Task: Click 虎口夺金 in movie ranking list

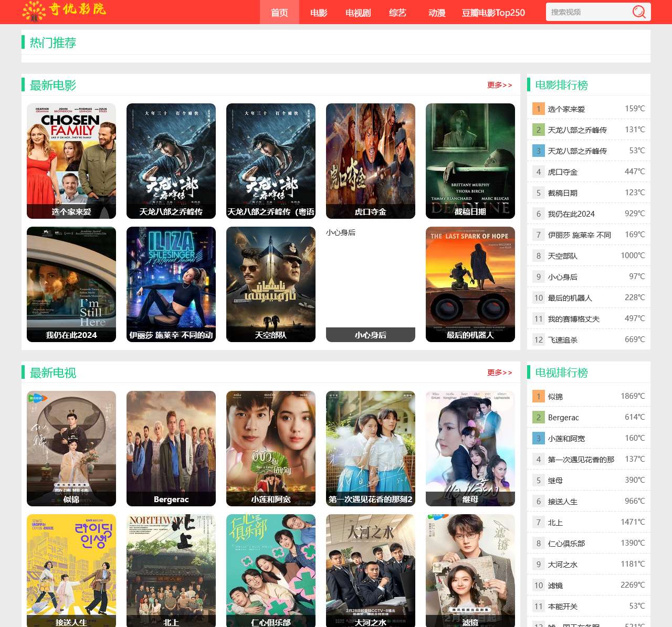Action: coord(562,172)
